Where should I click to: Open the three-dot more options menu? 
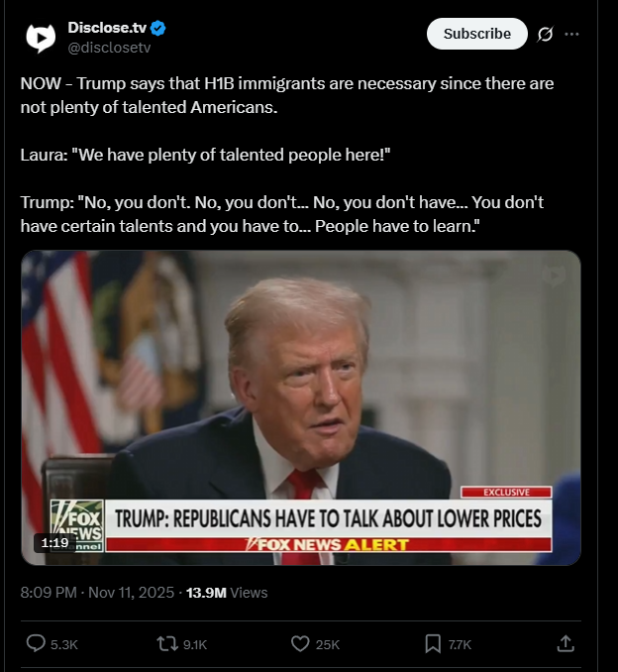(x=571, y=34)
